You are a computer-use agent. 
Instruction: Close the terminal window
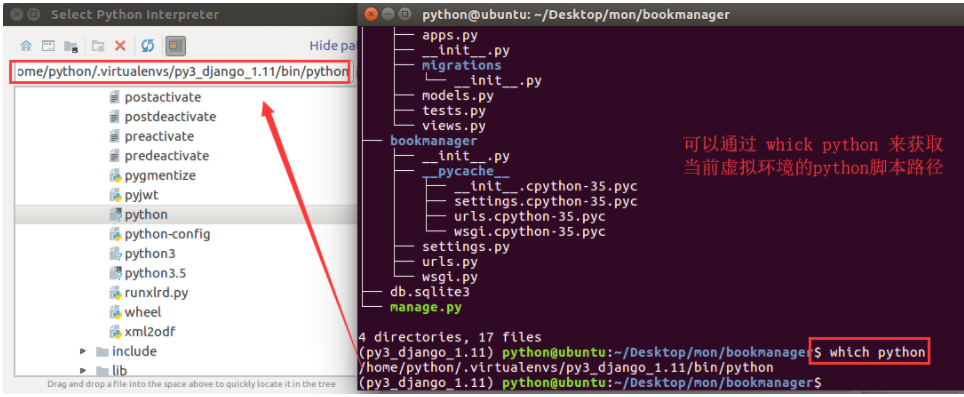(370, 13)
